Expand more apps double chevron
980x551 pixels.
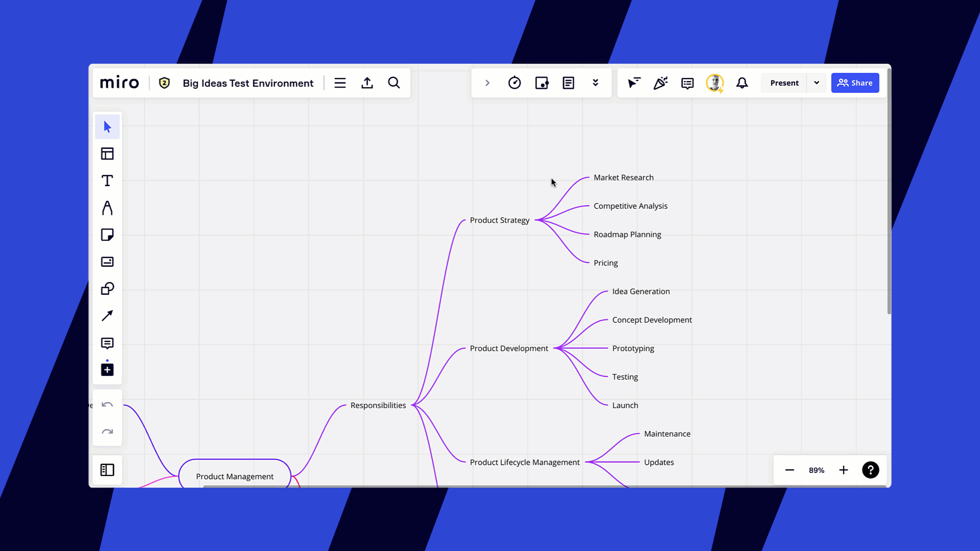[595, 83]
